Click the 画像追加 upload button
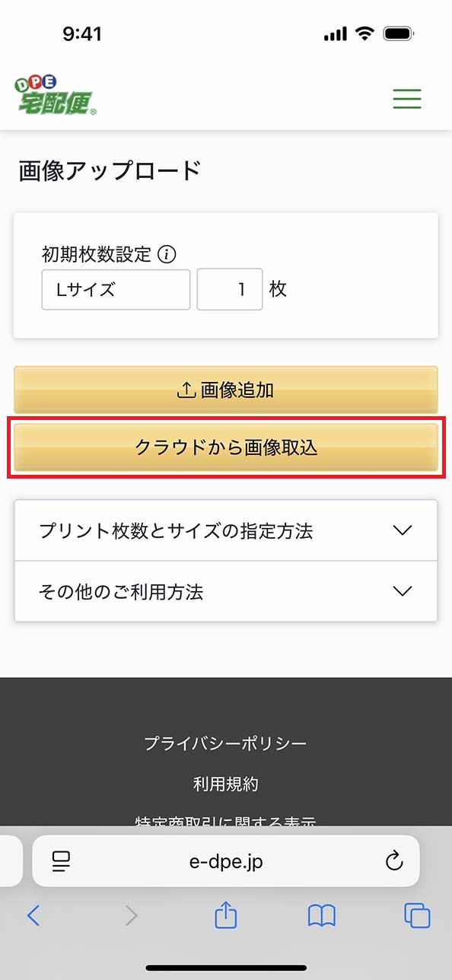Viewport: 452px width, 980px height. (x=226, y=390)
